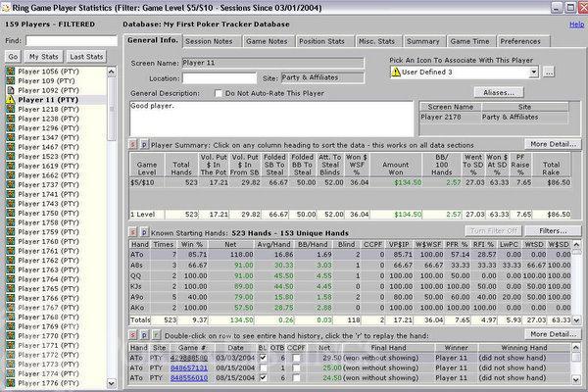
Task: Open game number link 848556010
Action: [188, 377]
